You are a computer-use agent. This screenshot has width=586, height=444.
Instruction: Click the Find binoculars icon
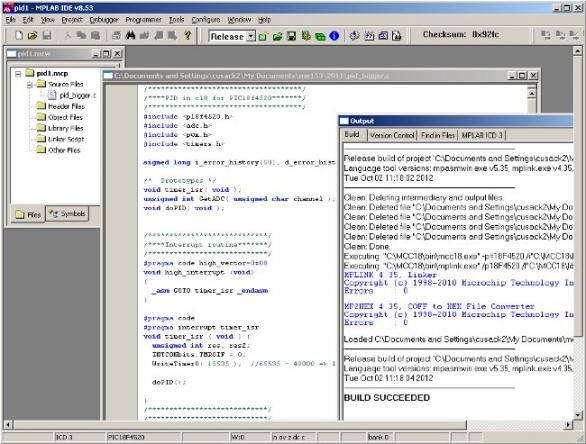coord(130,36)
